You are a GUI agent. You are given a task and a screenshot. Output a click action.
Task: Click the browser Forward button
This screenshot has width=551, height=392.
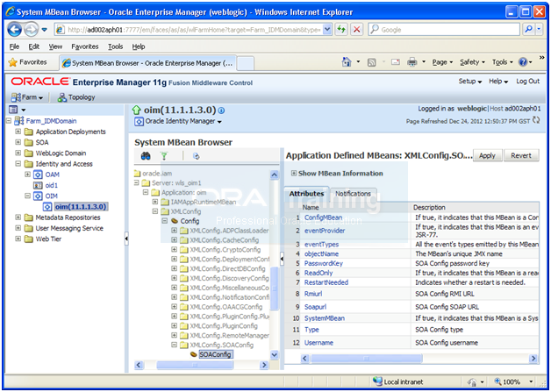point(31,30)
